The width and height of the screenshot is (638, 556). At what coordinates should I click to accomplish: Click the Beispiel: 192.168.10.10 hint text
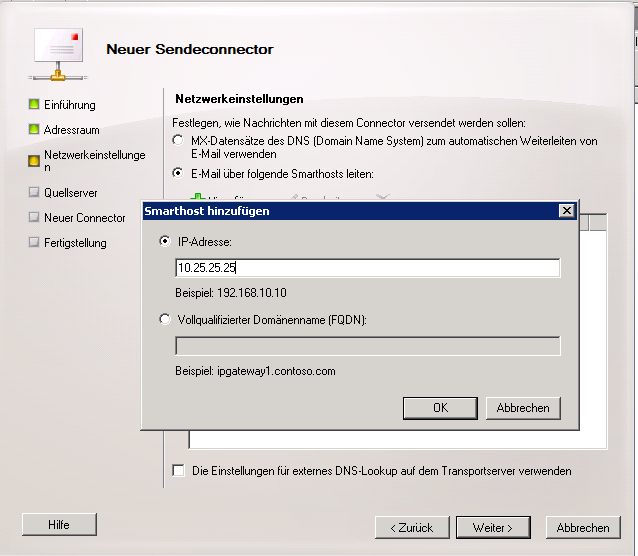pos(231,293)
